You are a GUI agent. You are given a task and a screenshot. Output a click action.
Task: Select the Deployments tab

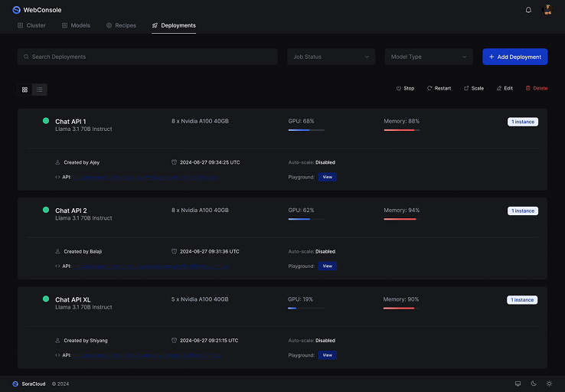pos(174,25)
